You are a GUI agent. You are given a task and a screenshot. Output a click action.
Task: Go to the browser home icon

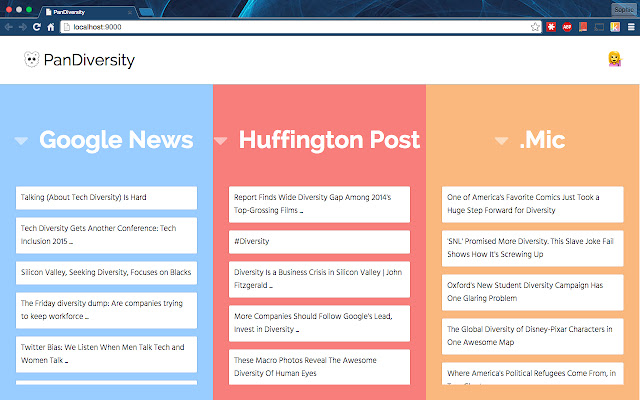click(51, 27)
